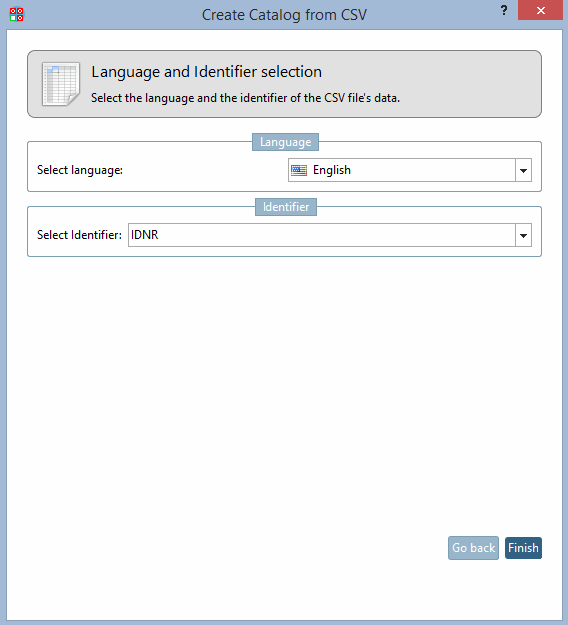Image resolution: width=568 pixels, height=625 pixels.
Task: Expand the Select language dropdown arrow
Action: (523, 170)
